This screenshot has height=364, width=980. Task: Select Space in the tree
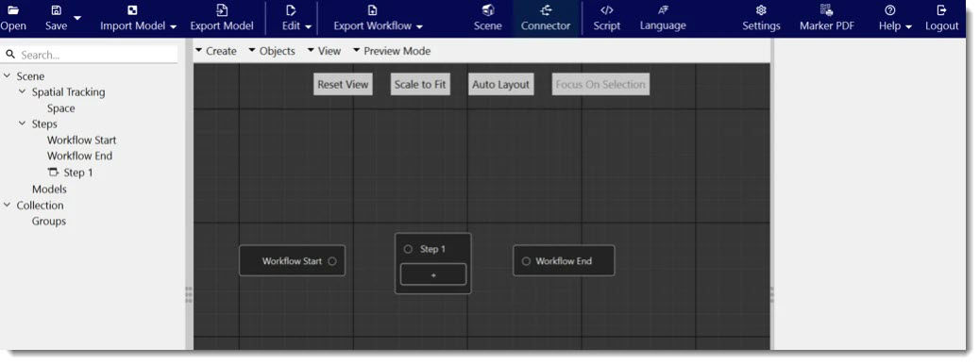point(60,108)
